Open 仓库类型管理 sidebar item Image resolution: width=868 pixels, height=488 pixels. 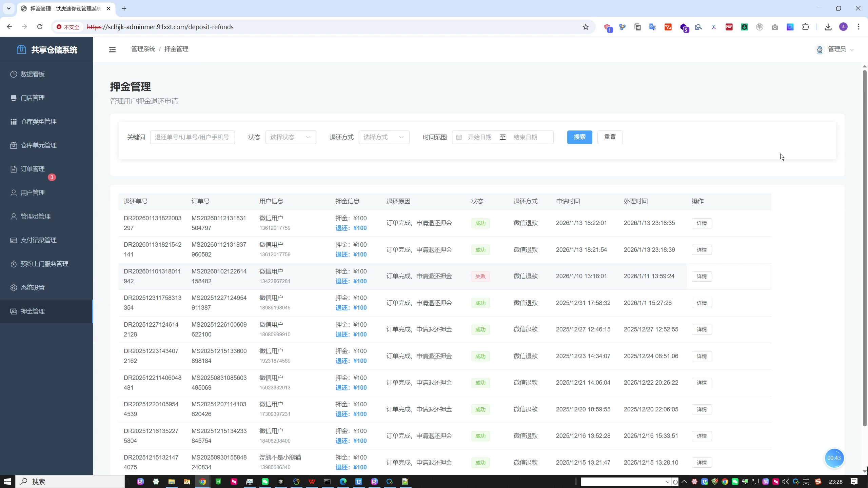38,122
